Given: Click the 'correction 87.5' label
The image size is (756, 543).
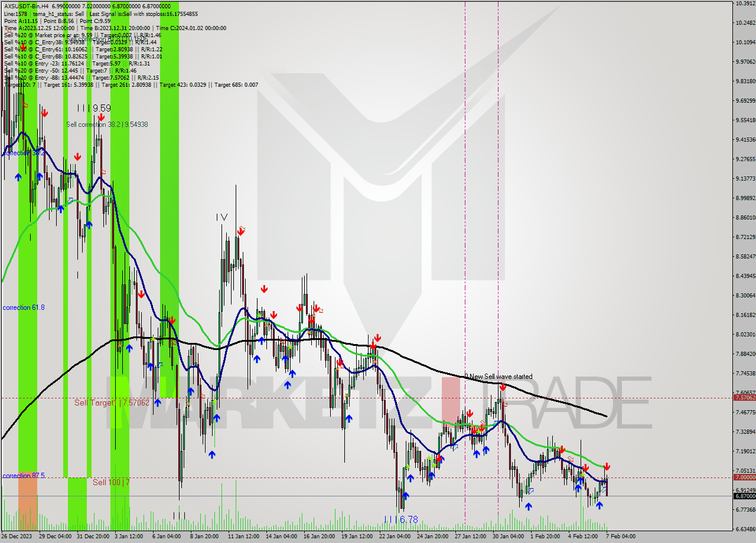Looking at the screenshot, I should 24,476.
